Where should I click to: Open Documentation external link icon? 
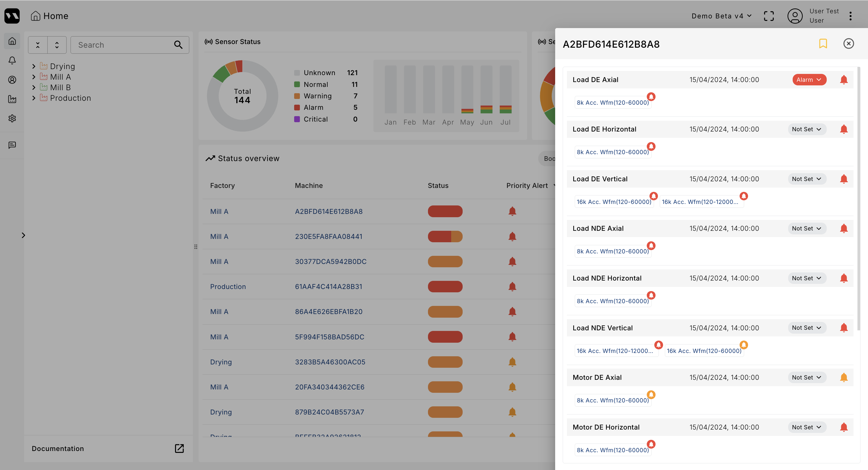click(x=179, y=448)
